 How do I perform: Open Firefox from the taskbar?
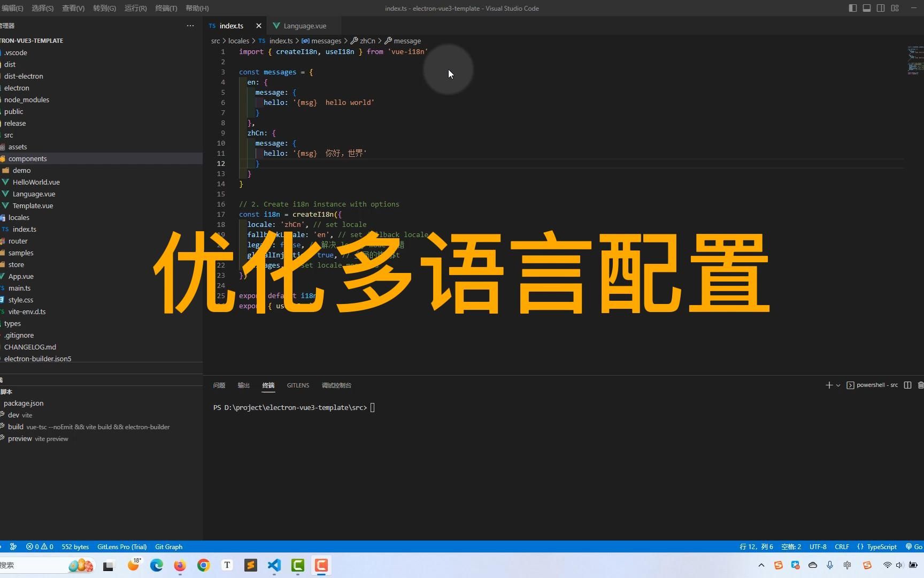[x=180, y=565]
